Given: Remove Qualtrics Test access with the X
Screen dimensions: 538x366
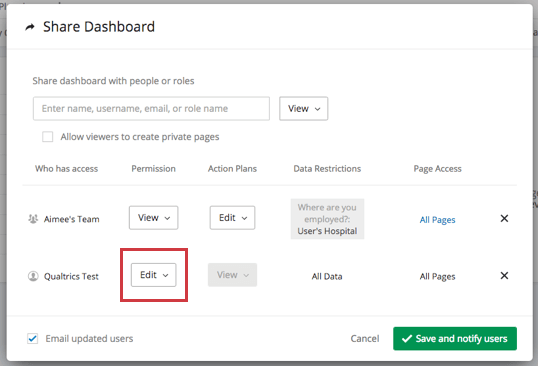Looking at the screenshot, I should (x=504, y=275).
